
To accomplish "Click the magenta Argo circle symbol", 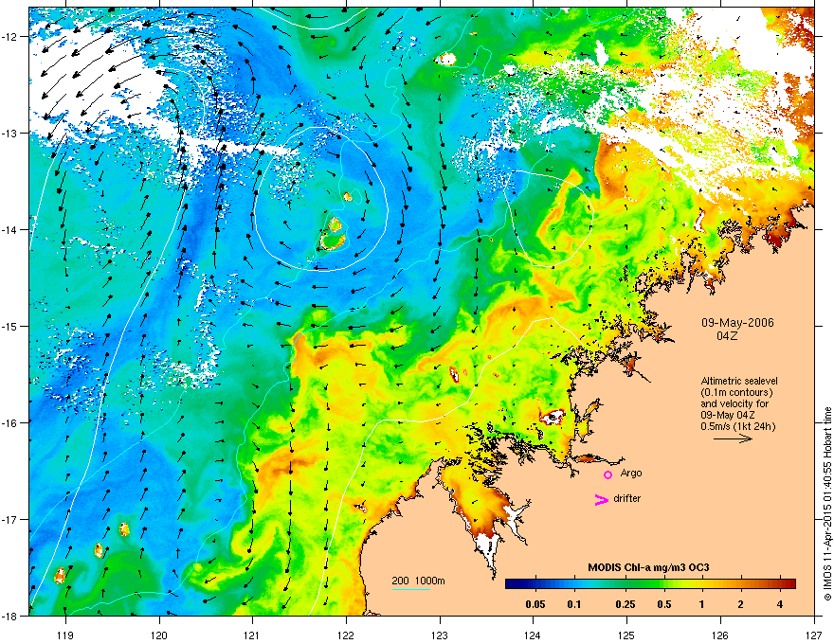I will (x=607, y=474).
